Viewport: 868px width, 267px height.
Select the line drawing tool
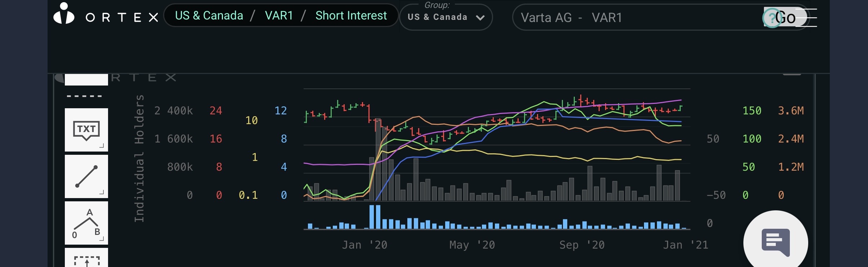[x=86, y=176]
